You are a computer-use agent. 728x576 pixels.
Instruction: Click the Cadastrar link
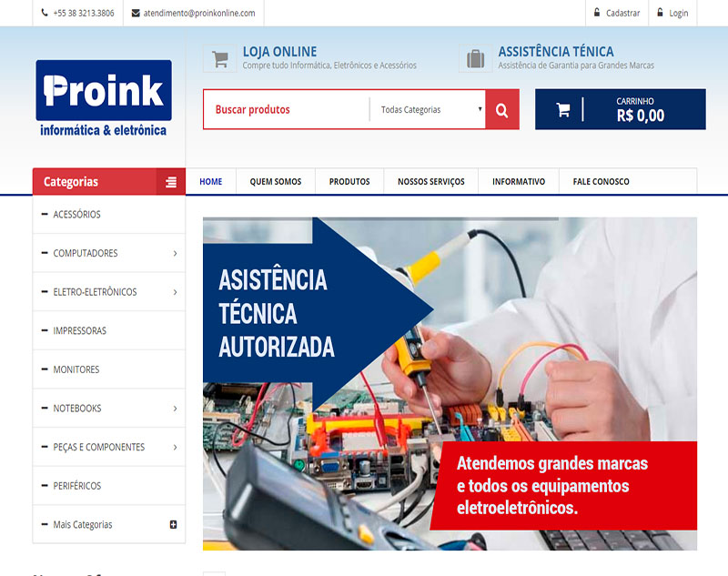tap(622, 13)
